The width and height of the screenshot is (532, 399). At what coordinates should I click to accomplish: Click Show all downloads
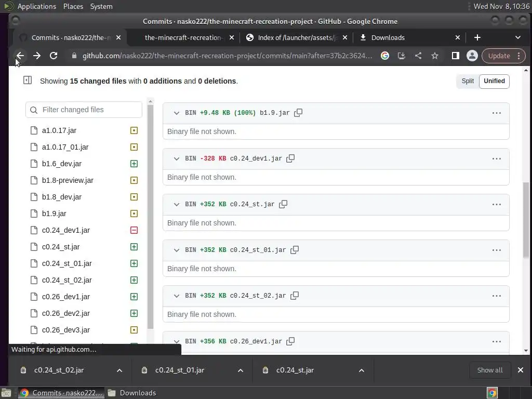490,370
